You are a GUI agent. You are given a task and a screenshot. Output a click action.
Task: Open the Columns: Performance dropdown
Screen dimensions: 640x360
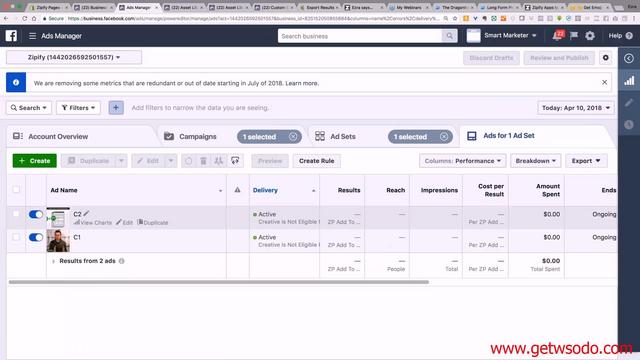pos(462,161)
